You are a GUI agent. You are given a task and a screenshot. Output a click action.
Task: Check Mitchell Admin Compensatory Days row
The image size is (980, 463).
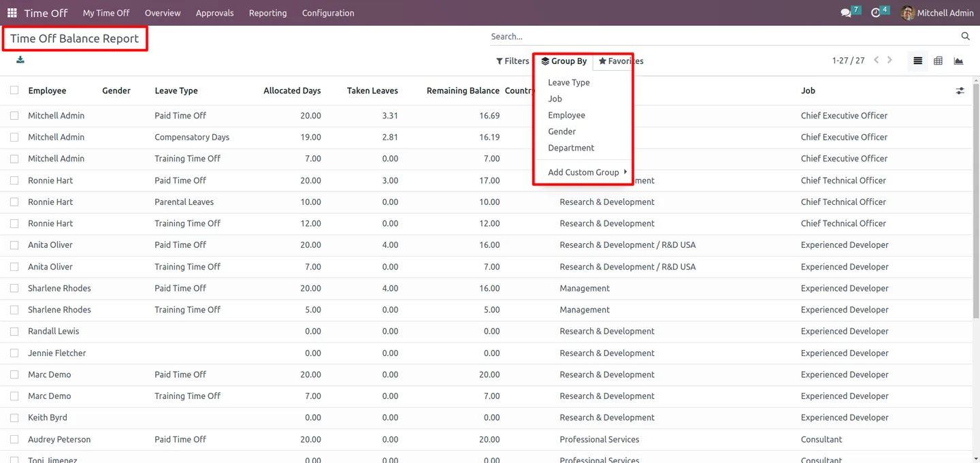point(14,137)
